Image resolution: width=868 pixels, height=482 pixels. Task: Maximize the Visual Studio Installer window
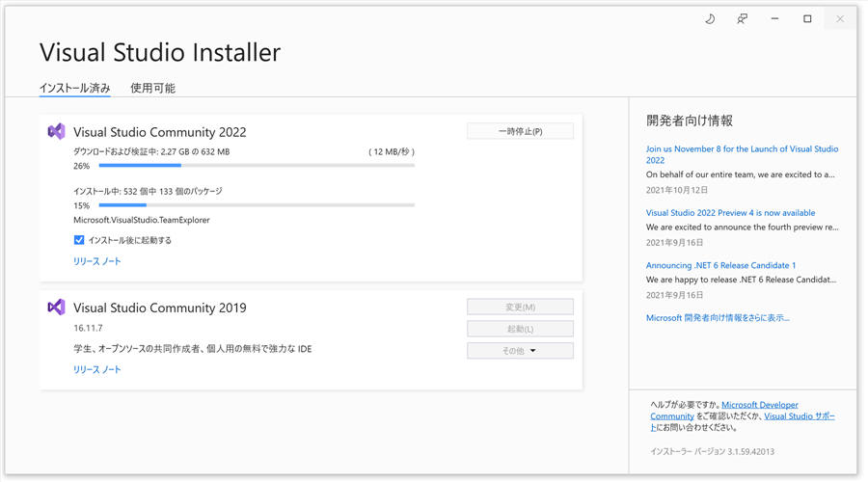807,19
